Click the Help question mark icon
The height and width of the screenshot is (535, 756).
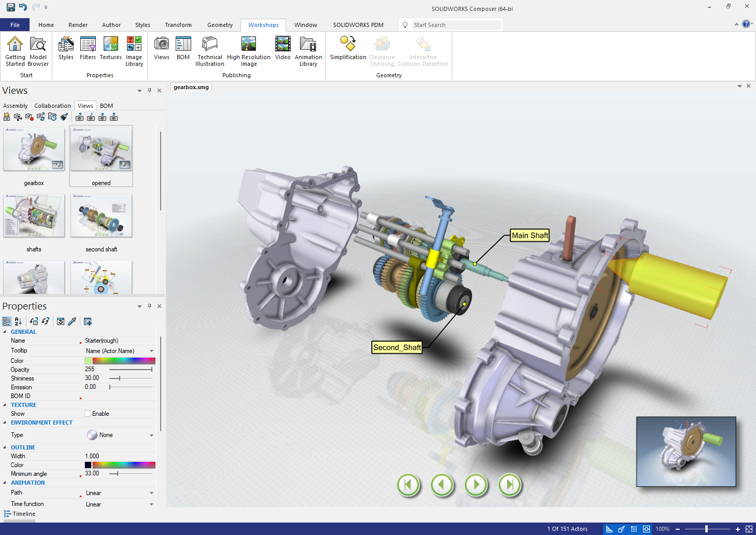coord(746,24)
